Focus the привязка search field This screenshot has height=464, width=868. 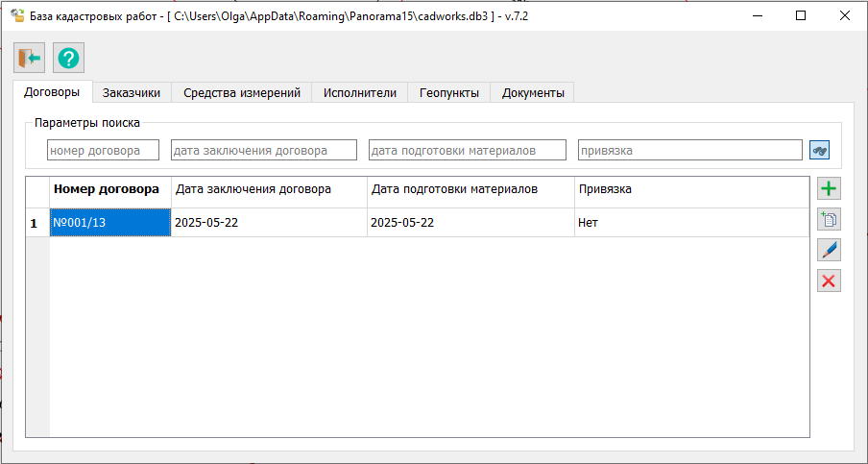[688, 151]
